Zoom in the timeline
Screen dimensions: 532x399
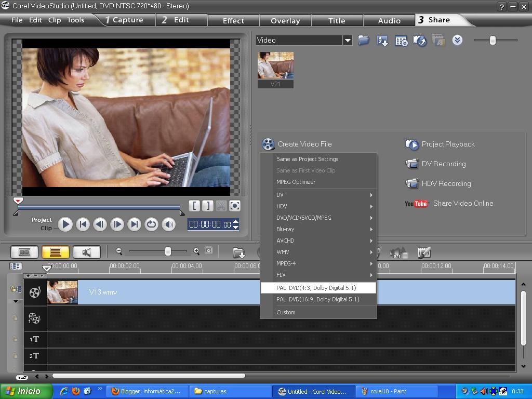pos(196,251)
